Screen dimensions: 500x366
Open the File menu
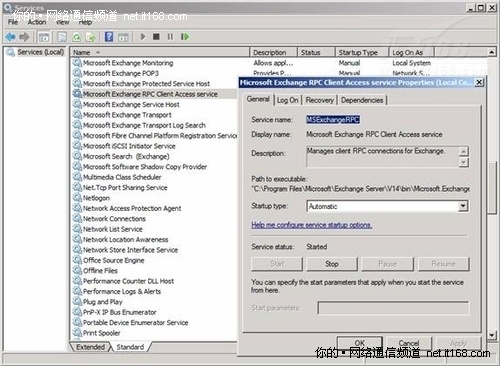pyautogui.click(x=13, y=22)
